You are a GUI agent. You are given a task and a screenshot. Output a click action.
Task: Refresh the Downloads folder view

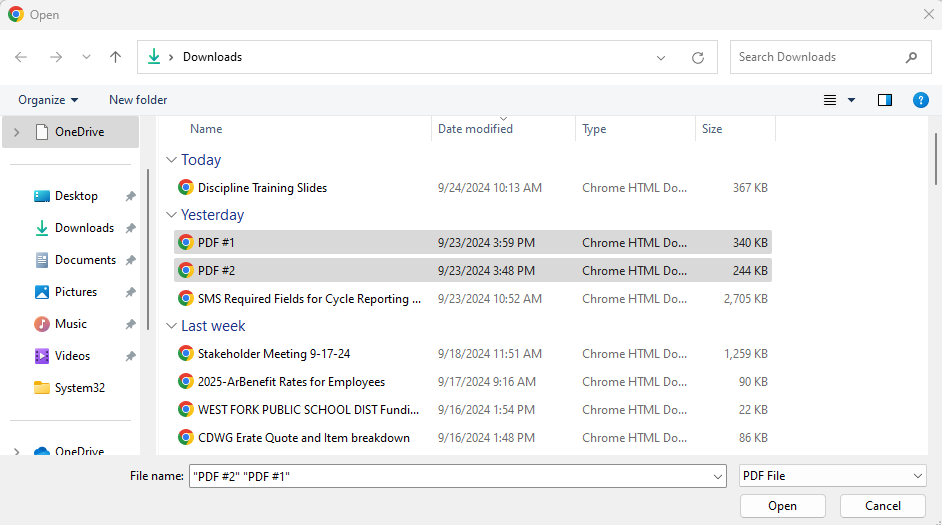click(x=697, y=58)
